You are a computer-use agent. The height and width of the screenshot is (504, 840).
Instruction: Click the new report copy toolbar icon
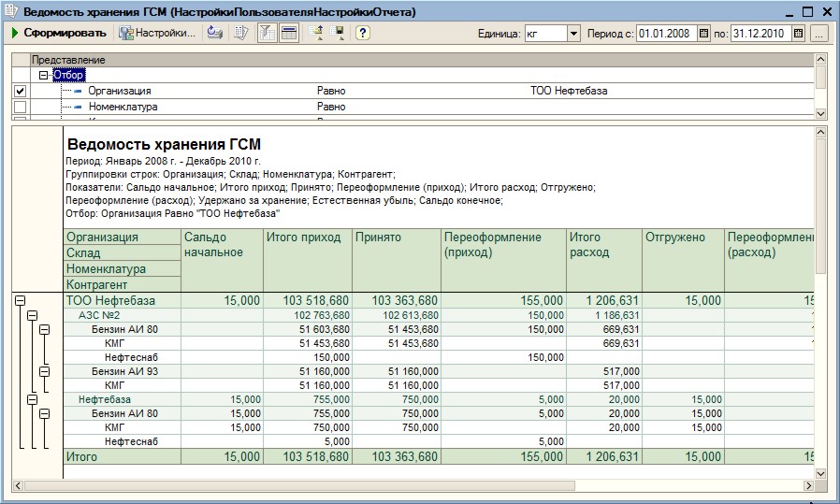pos(241,34)
